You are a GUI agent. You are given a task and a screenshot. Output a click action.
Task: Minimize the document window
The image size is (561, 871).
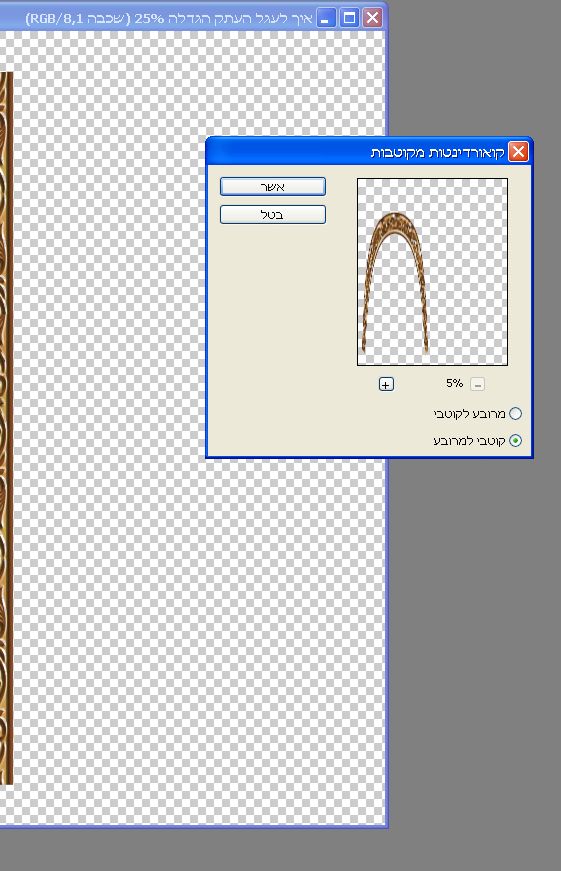(x=325, y=18)
